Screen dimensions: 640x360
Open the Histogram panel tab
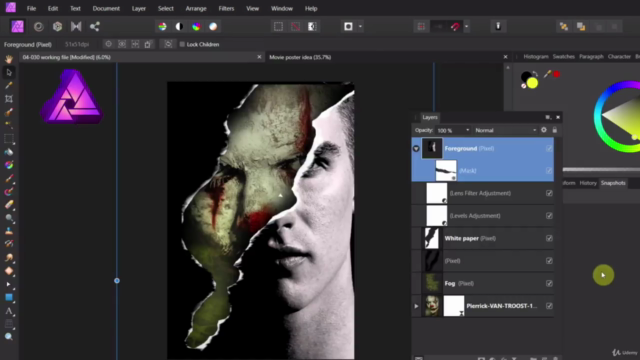536,56
